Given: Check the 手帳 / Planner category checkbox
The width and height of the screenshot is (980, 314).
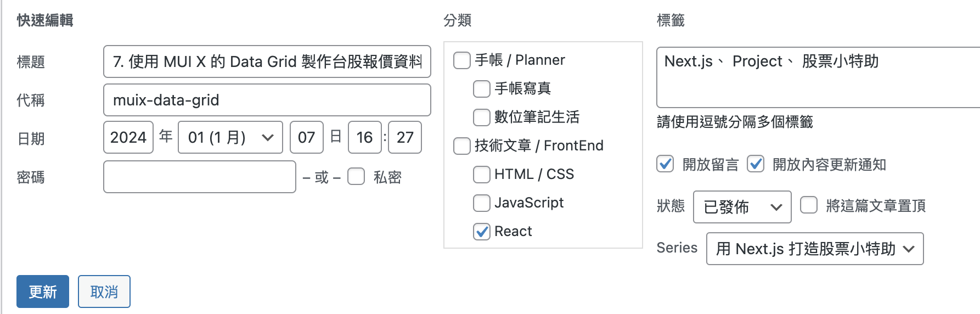Looking at the screenshot, I should [462, 60].
